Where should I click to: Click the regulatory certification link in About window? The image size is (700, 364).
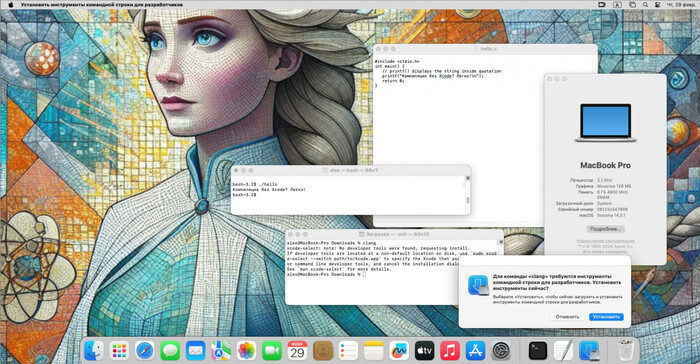tap(605, 241)
